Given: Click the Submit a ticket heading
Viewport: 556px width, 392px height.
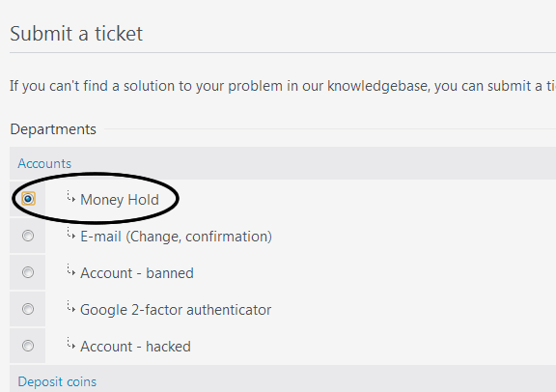Looking at the screenshot, I should pos(76,34).
